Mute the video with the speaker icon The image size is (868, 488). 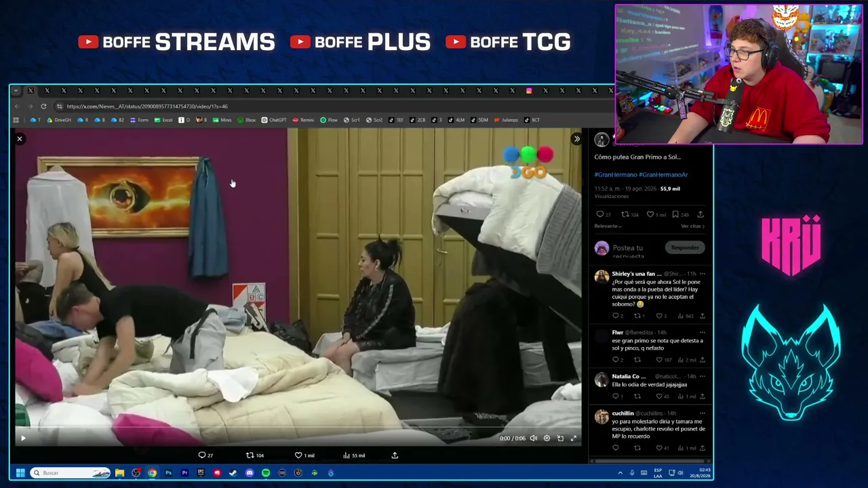[534, 439]
